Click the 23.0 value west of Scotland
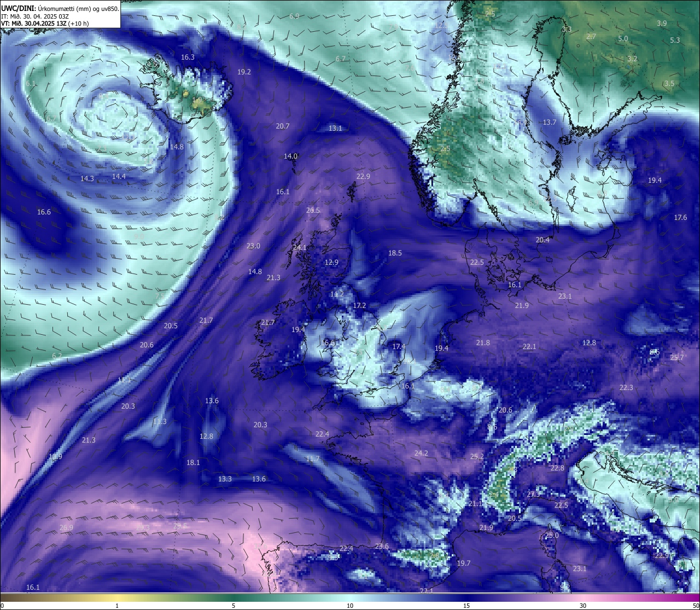700x610 pixels. tap(253, 246)
